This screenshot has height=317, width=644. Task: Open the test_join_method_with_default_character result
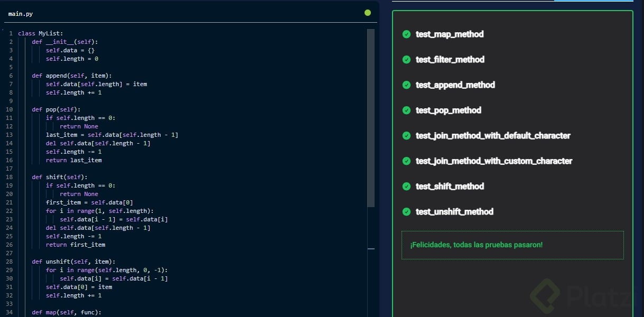pyautogui.click(x=492, y=136)
